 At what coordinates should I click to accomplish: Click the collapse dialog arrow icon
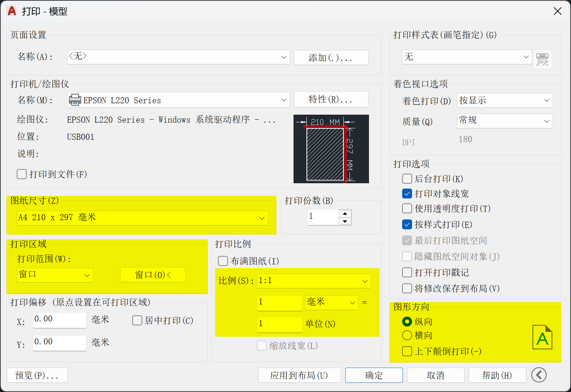tap(539, 375)
